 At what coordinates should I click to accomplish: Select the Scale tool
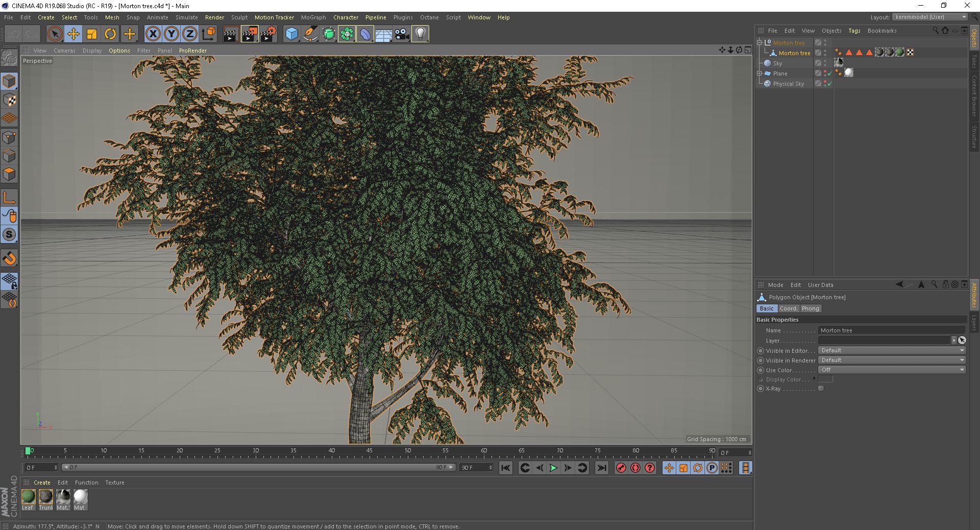pyautogui.click(x=92, y=34)
